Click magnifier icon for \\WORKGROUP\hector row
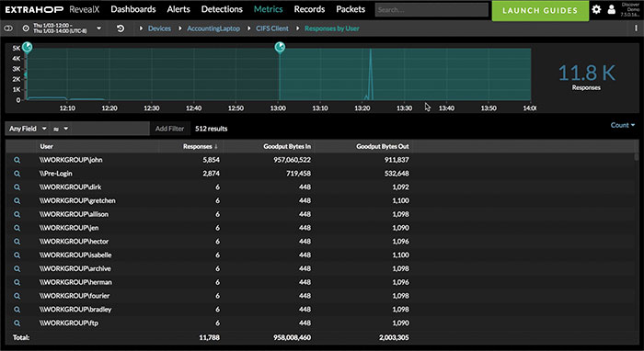 coord(17,242)
